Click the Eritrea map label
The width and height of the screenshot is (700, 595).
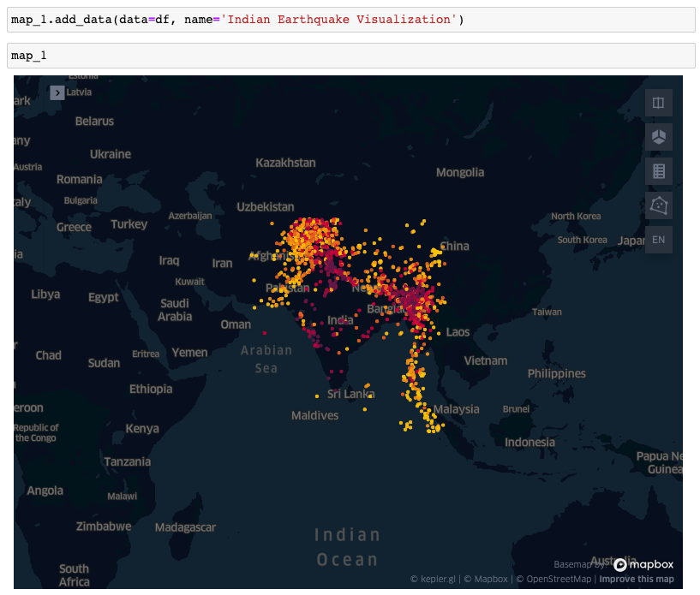pos(146,354)
